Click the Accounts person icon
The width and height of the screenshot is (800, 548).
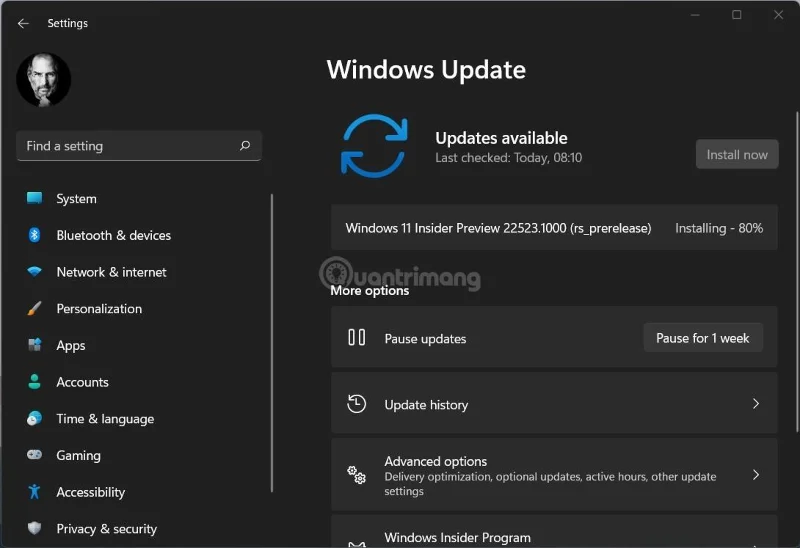click(34, 382)
